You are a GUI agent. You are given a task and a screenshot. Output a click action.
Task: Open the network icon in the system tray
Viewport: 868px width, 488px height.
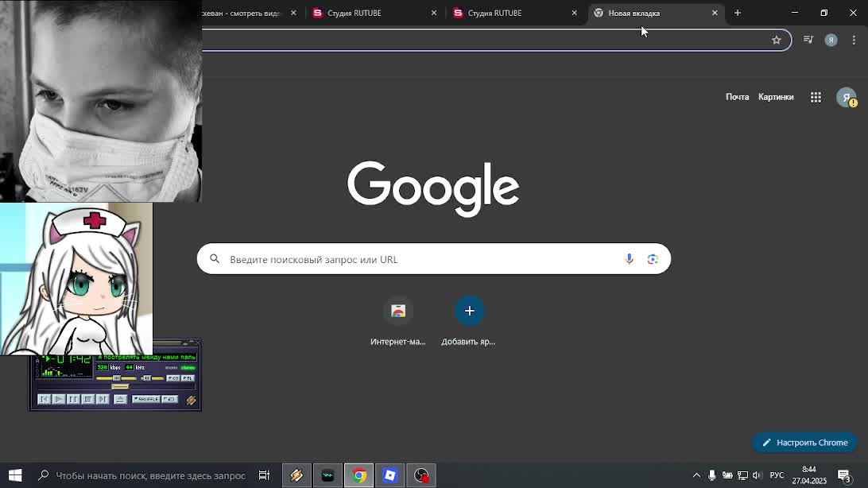(742, 475)
